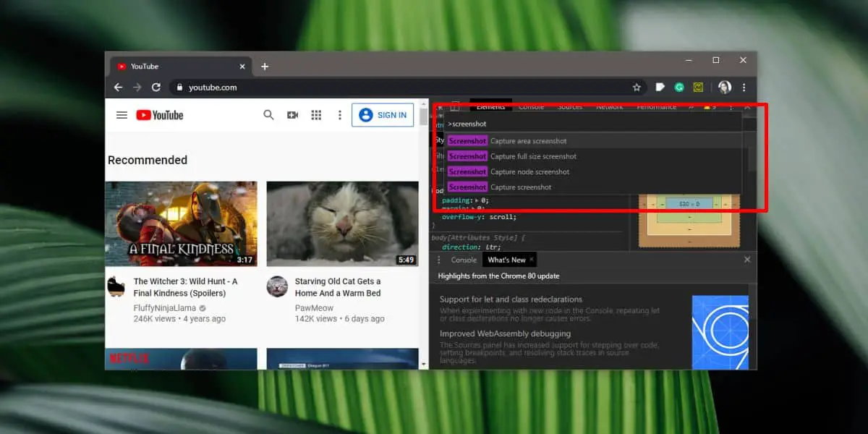Viewport: 868px width, 434px height.
Task: Open the Netflix video thumbnail
Action: tap(181, 359)
